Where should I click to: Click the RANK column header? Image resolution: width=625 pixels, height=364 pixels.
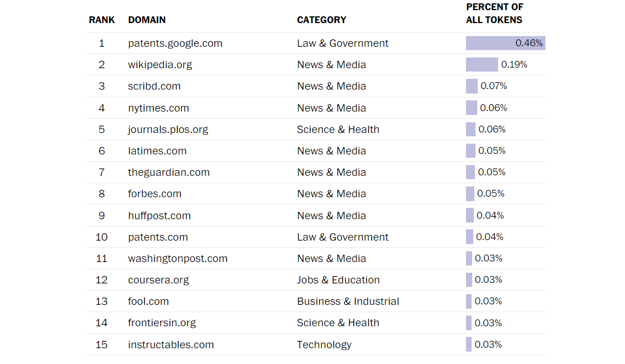(102, 20)
